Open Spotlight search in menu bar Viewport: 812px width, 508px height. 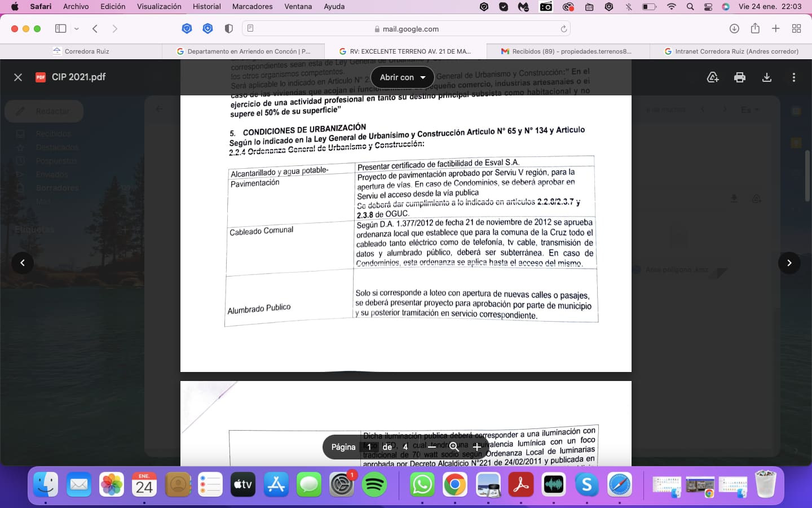(x=690, y=7)
